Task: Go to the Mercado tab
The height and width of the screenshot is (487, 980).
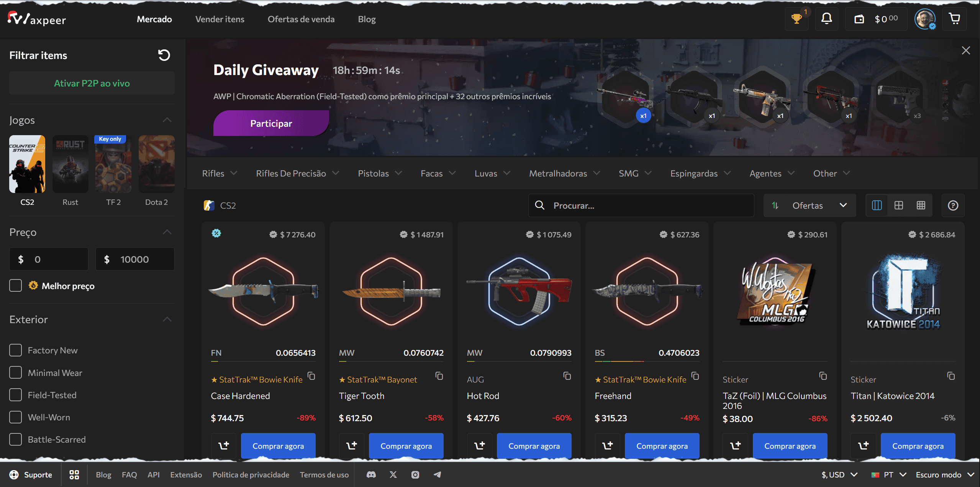Action: (154, 19)
